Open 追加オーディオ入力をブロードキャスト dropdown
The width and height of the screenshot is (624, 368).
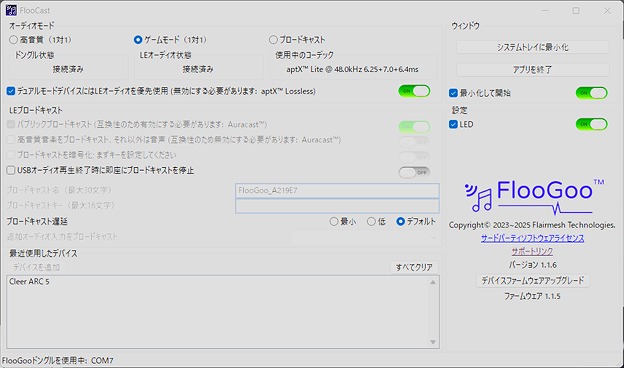pyautogui.click(x=366, y=237)
